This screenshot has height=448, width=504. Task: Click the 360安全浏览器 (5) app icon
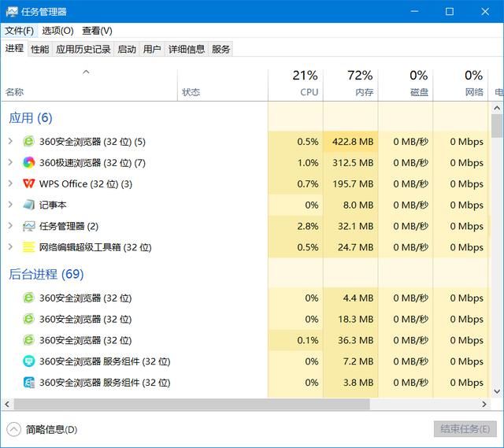click(28, 142)
